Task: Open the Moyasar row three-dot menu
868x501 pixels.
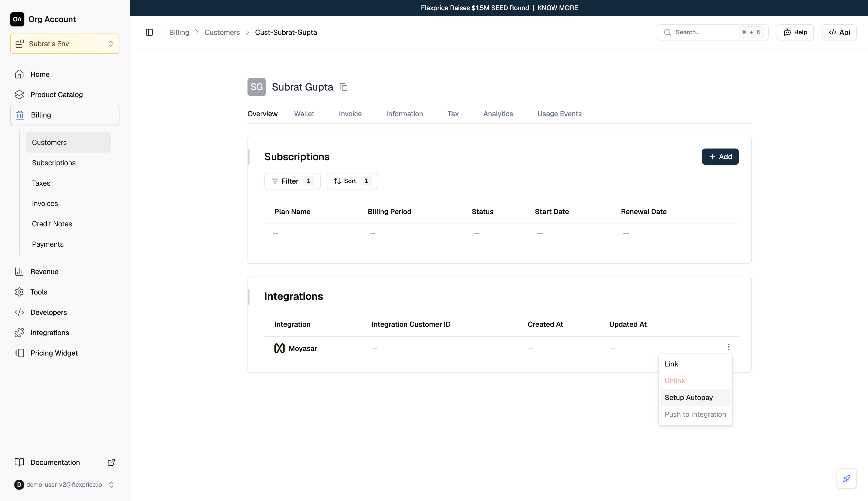Action: (728, 347)
